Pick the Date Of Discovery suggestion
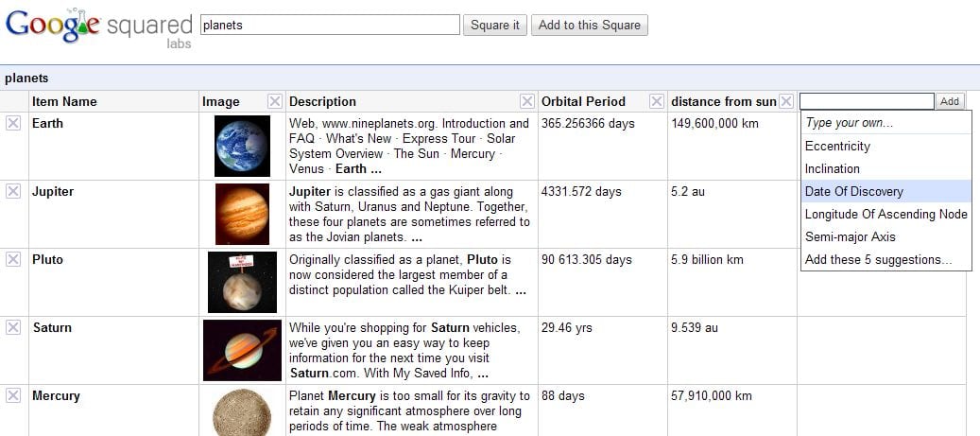This screenshot has width=980, height=436. [854, 192]
